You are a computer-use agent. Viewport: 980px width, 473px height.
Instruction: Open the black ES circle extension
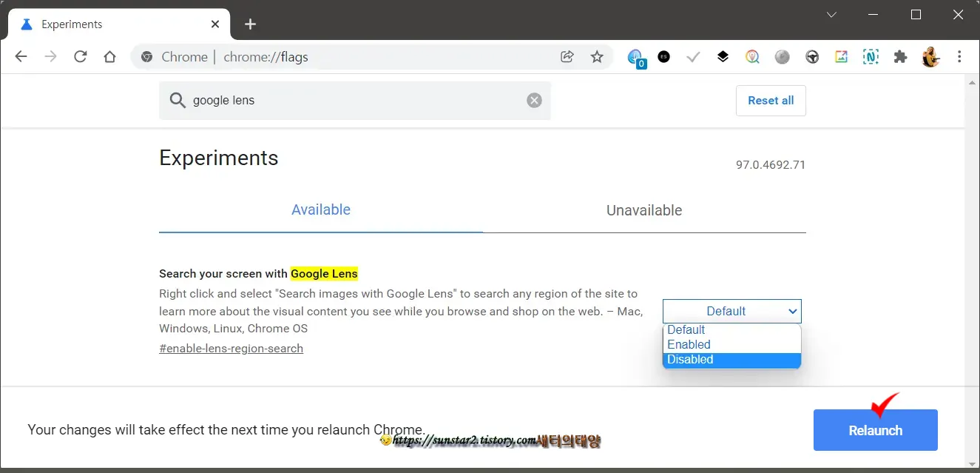663,57
